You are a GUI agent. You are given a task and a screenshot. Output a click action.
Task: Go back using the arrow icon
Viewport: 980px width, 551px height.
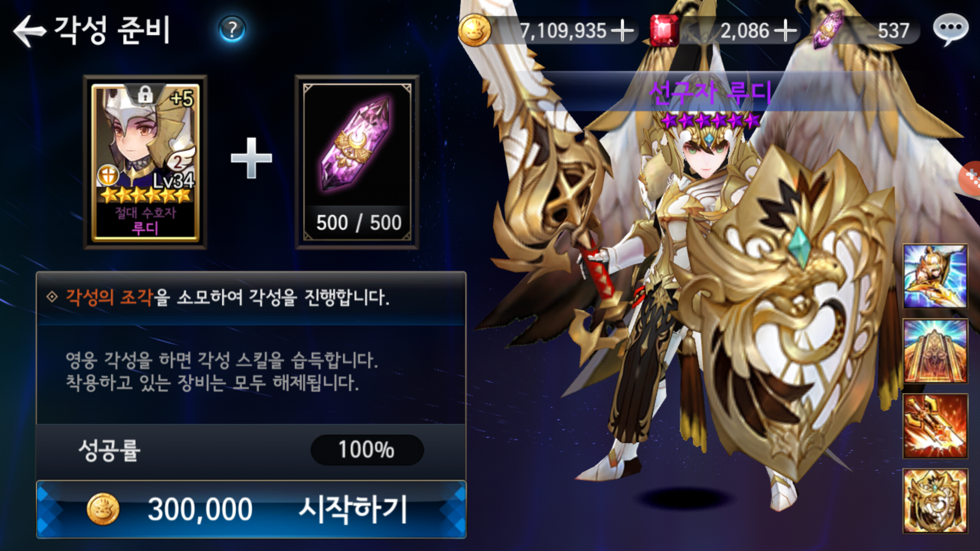[x=29, y=31]
